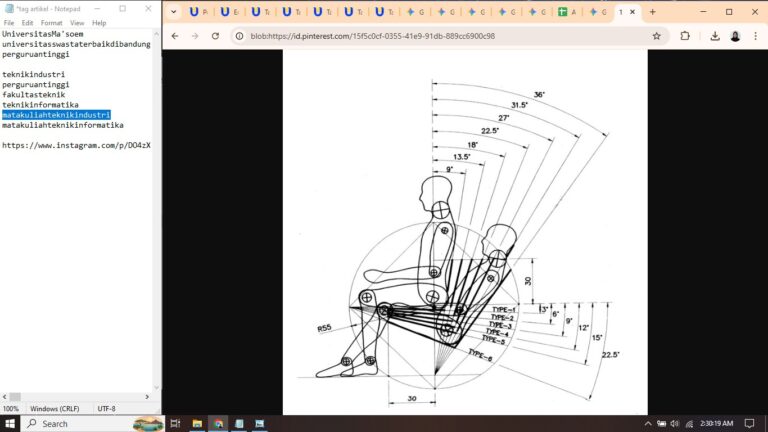Open Notepad Edit menu

27,23
